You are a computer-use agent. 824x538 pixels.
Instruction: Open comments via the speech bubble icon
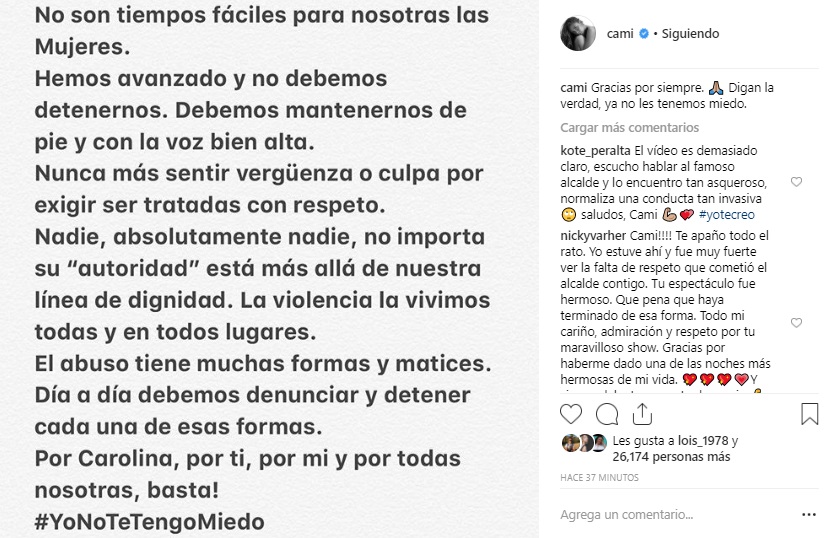pos(606,414)
